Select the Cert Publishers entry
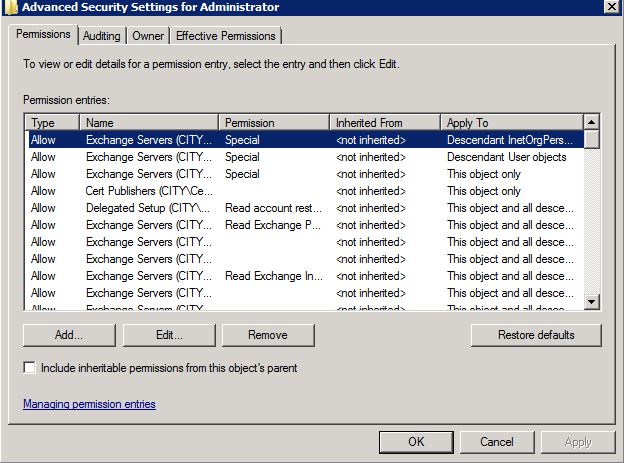The image size is (624, 463). [x=306, y=191]
